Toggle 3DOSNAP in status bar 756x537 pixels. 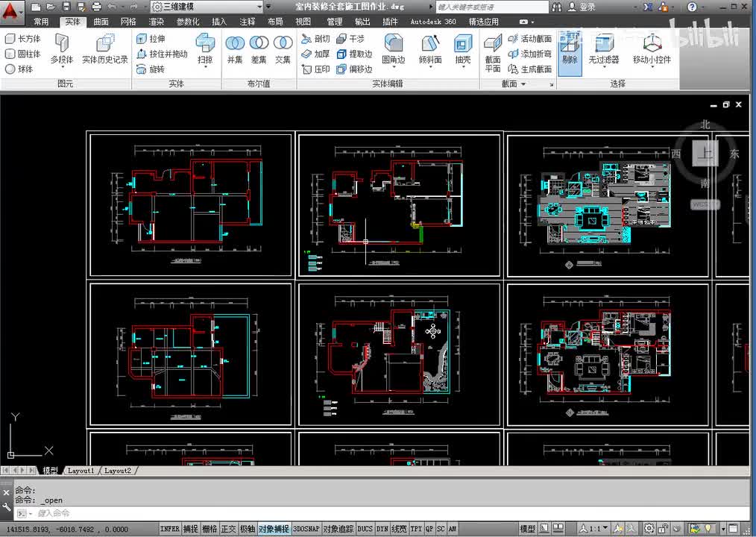tap(306, 529)
